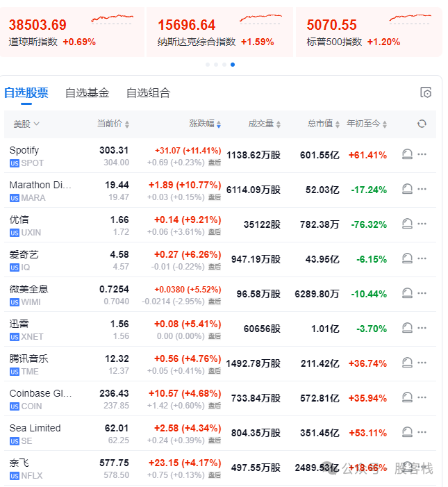The height and width of the screenshot is (487, 448).
Task: Open 标普500指数 index card
Action: 369,32
